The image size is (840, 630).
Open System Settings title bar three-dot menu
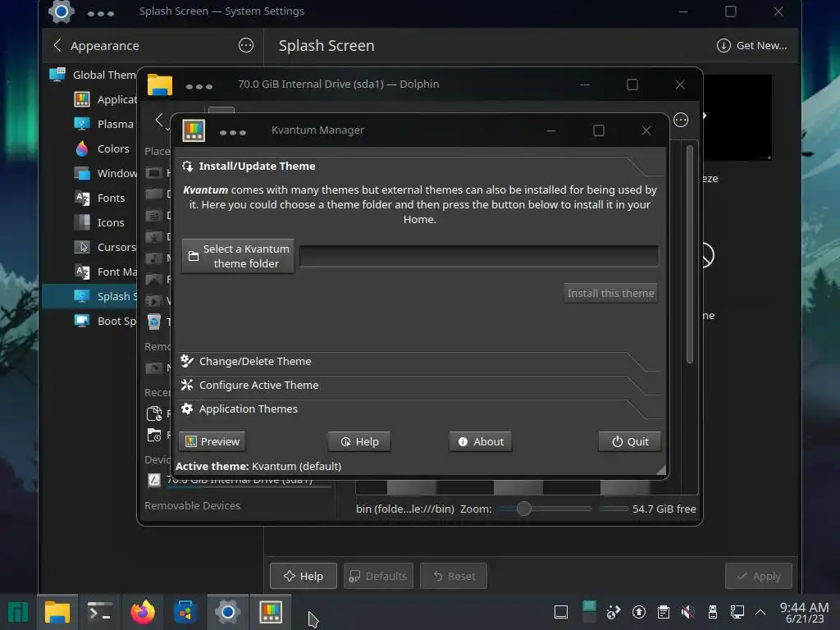pos(101,13)
